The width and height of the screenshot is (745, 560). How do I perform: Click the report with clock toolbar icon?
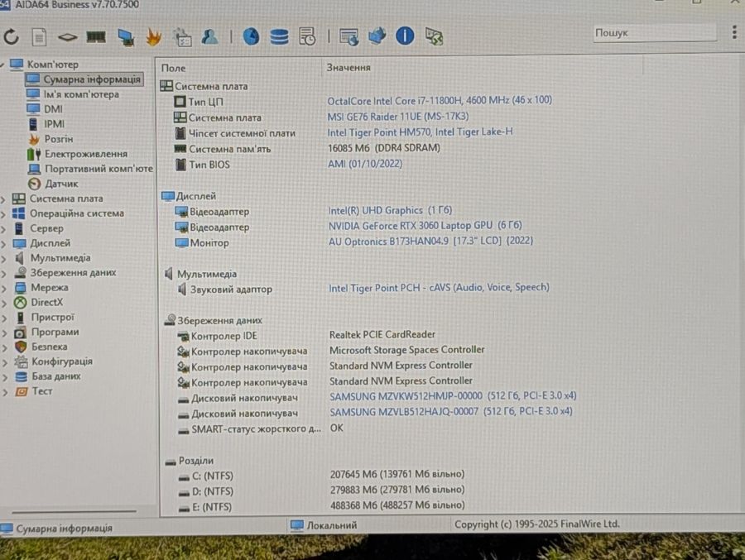[307, 36]
